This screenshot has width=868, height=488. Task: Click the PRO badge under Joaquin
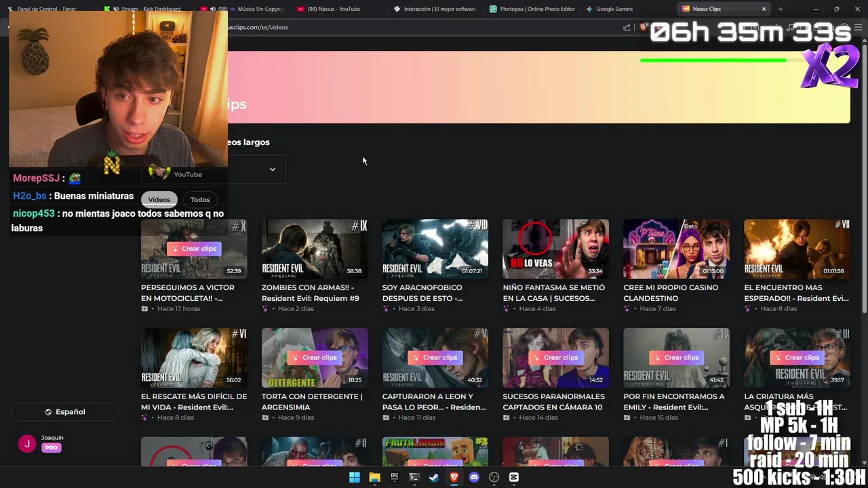tap(52, 448)
